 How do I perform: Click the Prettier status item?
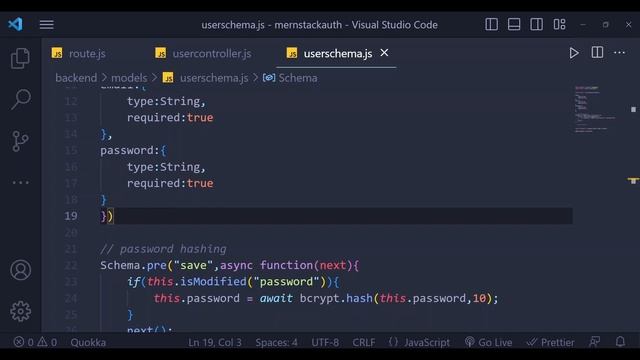pos(550,342)
